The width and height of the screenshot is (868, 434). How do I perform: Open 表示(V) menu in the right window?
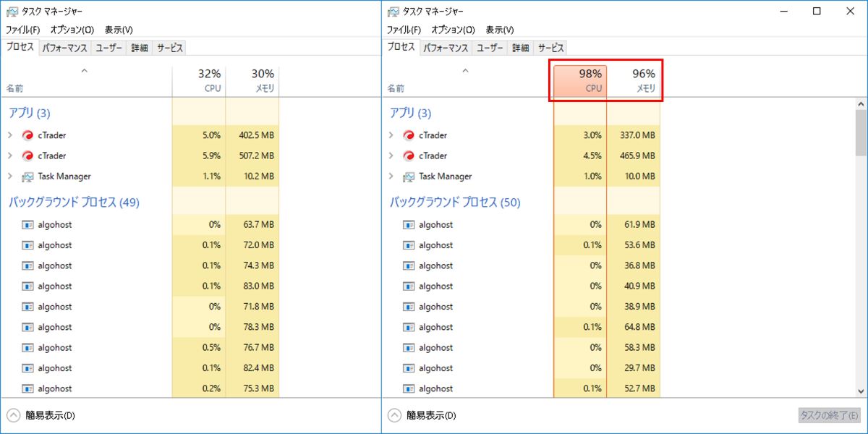pyautogui.click(x=500, y=30)
